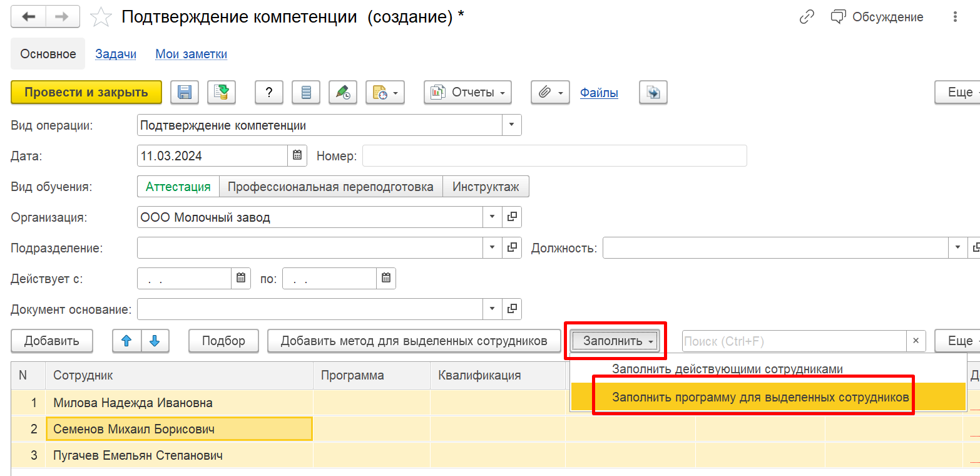Image resolution: width=980 pixels, height=476 pixels.
Task: Switch to the Основное tab
Action: point(48,54)
